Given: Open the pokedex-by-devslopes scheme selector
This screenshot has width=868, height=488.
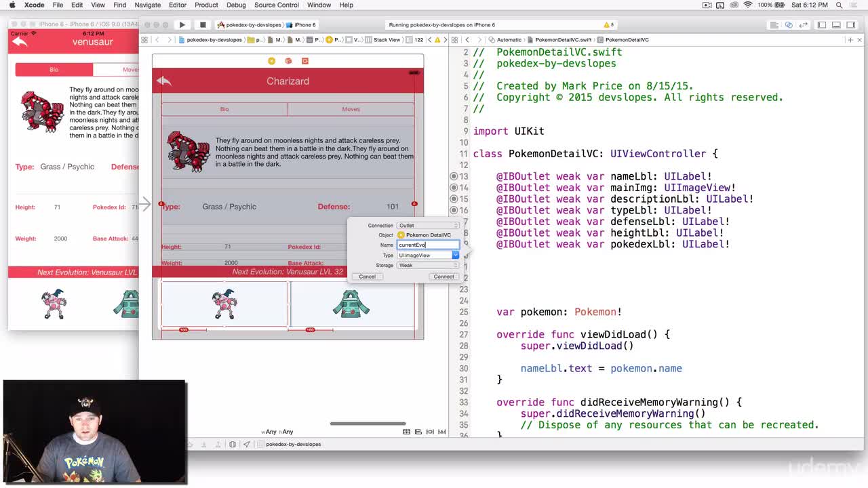Looking at the screenshot, I should (248, 25).
